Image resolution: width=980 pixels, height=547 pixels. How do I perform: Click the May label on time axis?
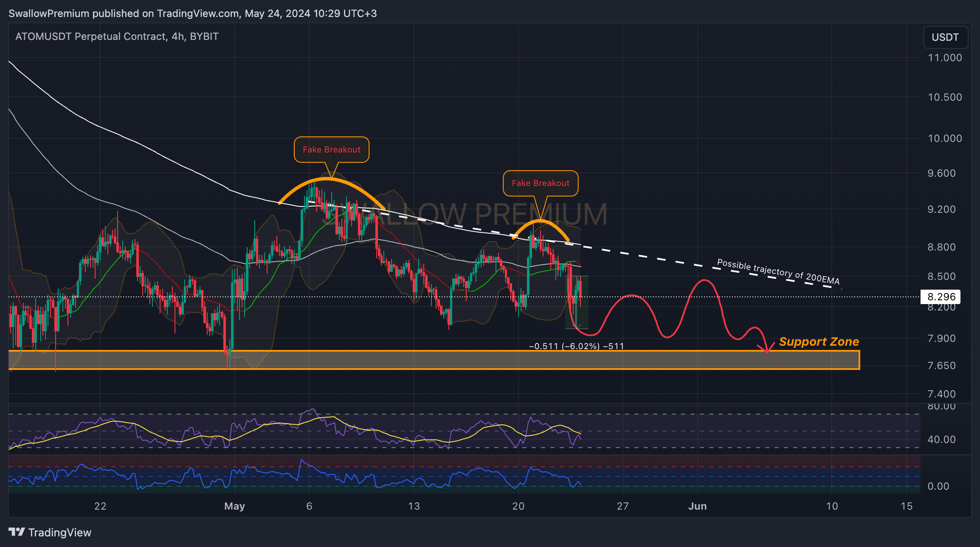(234, 506)
